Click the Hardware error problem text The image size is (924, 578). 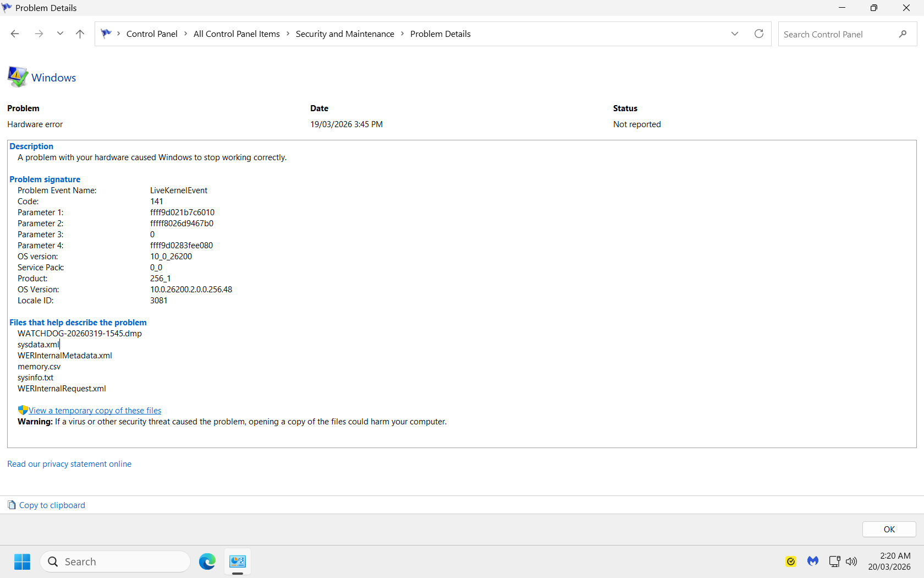click(x=35, y=124)
